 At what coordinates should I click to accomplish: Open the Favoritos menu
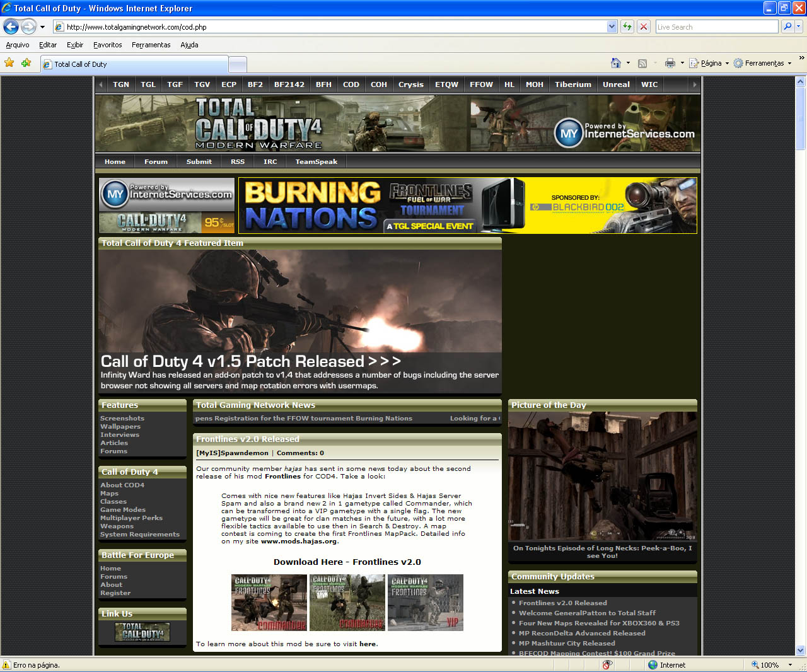[107, 45]
